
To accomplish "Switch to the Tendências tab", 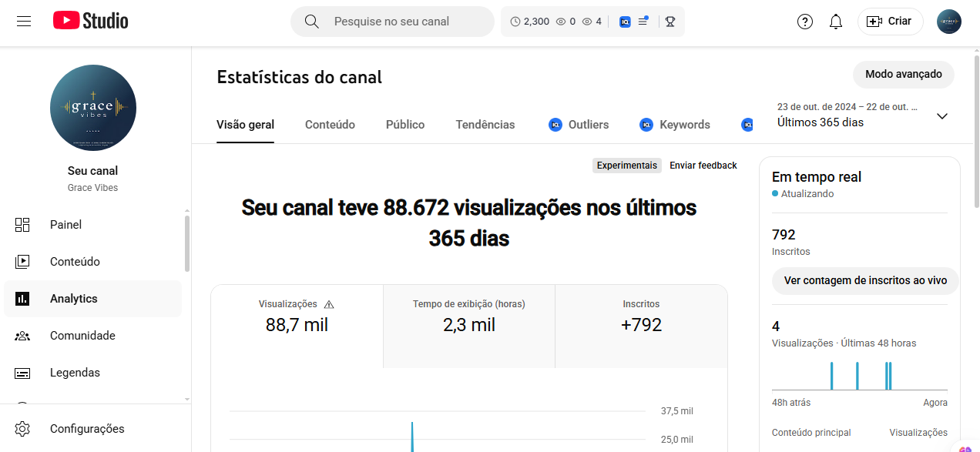I will coord(485,125).
